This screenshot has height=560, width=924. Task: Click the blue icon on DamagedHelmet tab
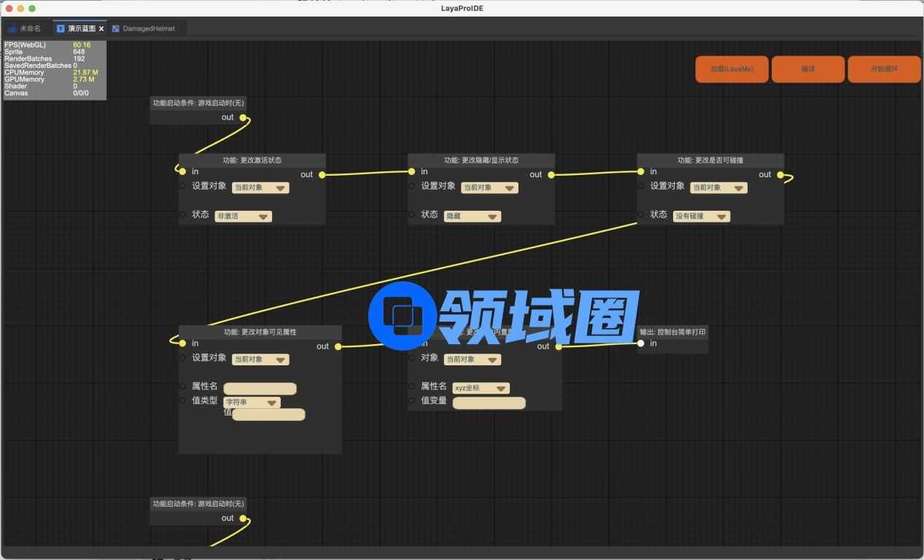pos(115,28)
